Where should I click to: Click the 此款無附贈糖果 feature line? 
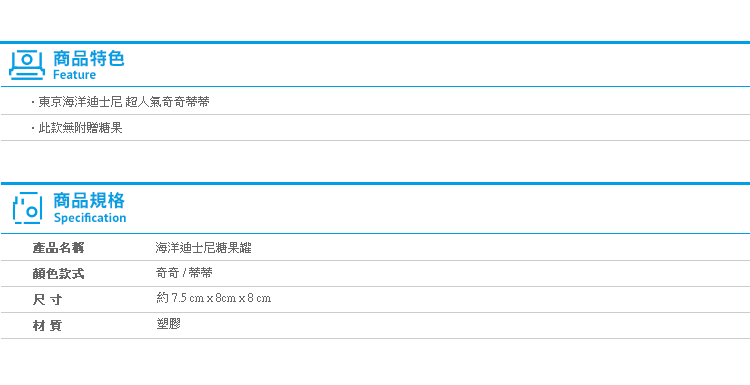pos(80,128)
